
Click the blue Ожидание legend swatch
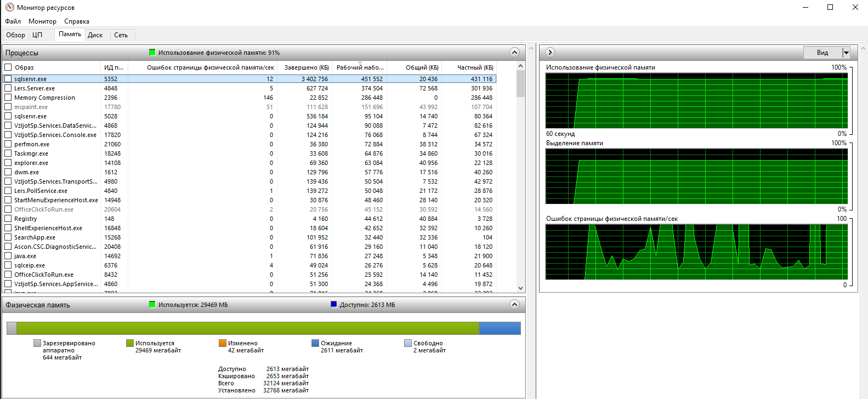(x=315, y=343)
